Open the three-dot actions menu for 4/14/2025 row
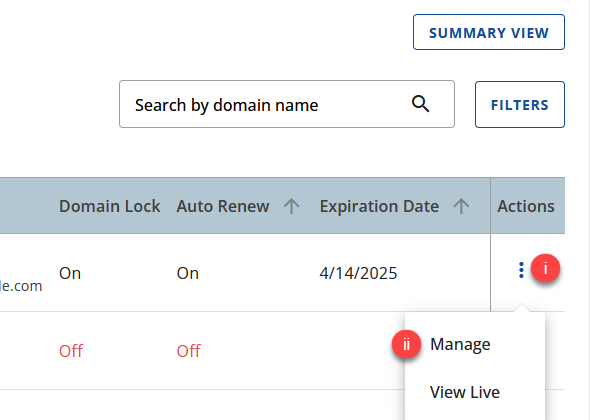 coord(521,270)
